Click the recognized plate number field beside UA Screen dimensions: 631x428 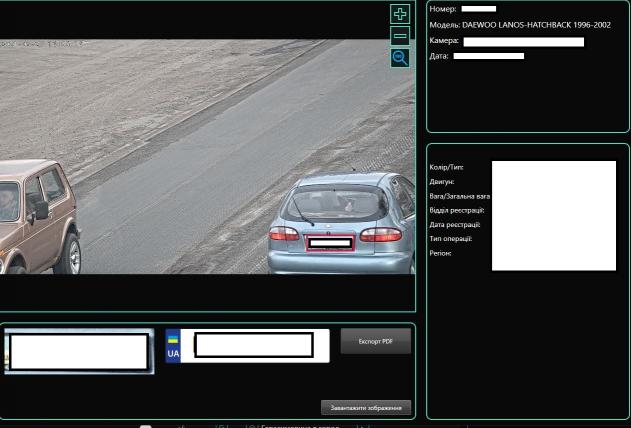(254, 346)
